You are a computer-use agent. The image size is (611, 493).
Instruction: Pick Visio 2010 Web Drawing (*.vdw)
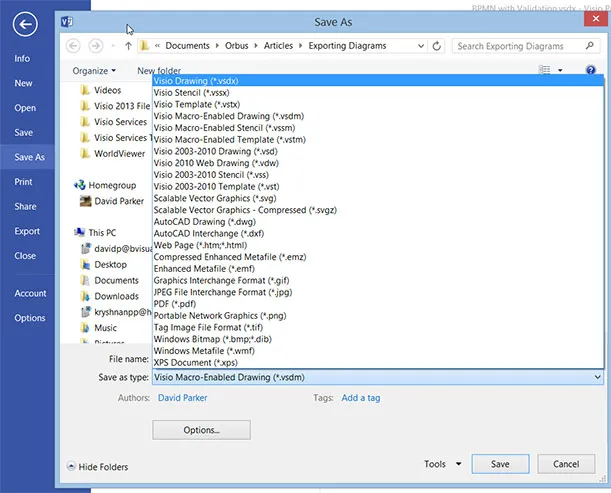point(378,163)
